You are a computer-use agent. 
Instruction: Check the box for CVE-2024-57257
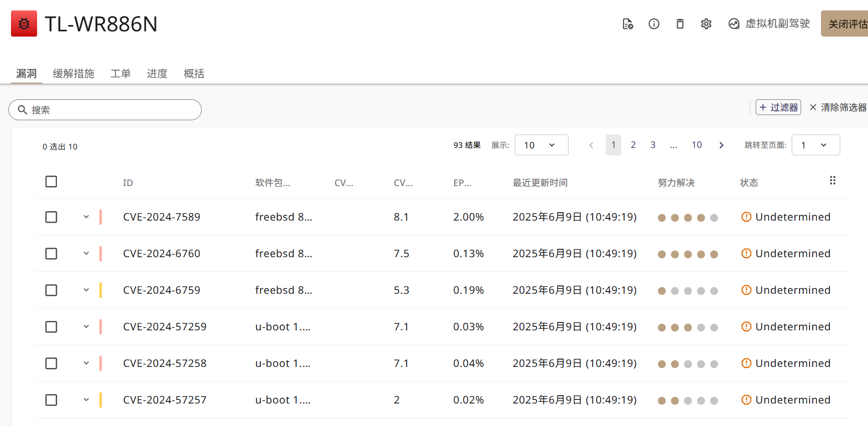(51, 400)
